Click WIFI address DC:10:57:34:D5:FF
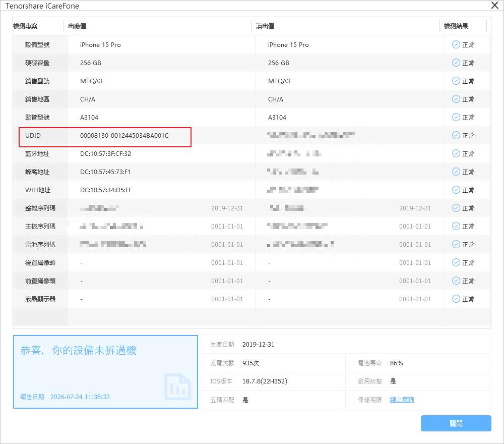Viewport: 504px width, 444px height. tap(106, 190)
